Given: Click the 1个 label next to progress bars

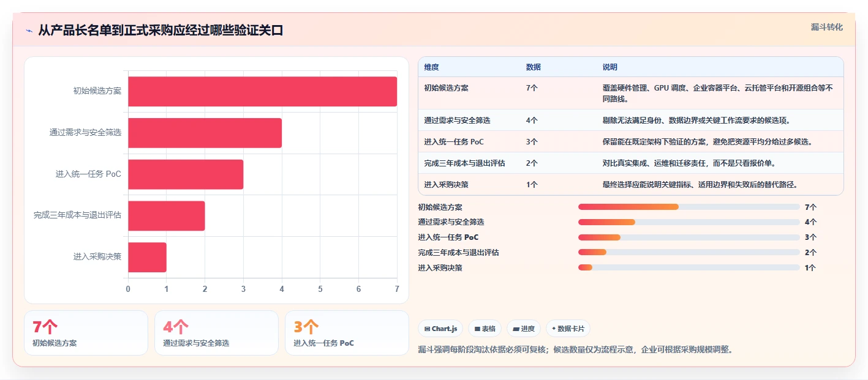Looking at the screenshot, I should point(810,267).
